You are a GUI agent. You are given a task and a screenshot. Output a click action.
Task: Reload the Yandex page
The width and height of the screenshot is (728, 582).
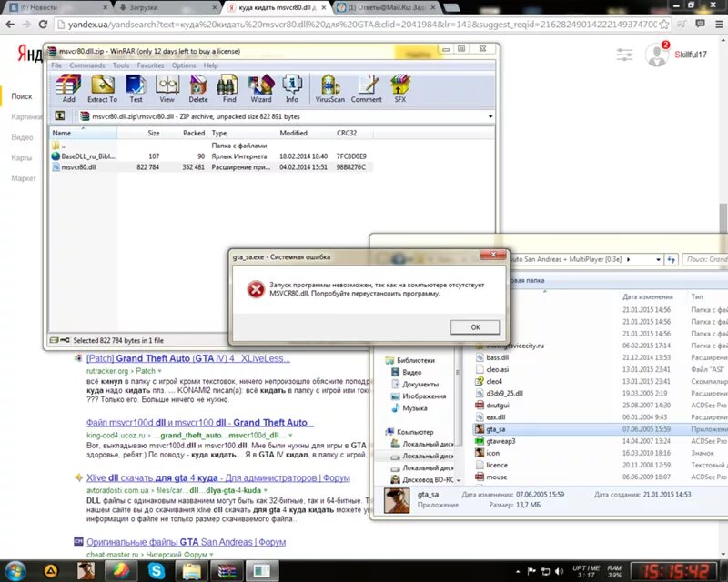[43, 25]
